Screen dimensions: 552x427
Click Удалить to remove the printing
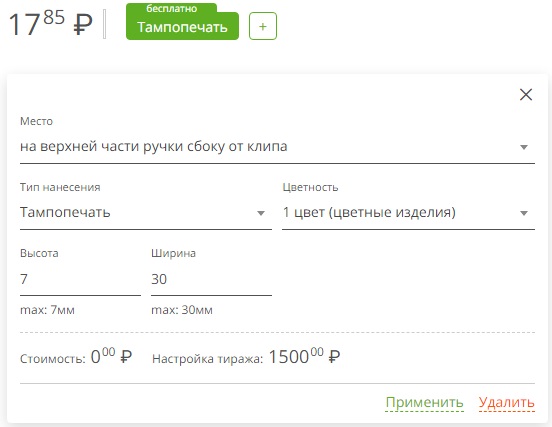point(506,402)
